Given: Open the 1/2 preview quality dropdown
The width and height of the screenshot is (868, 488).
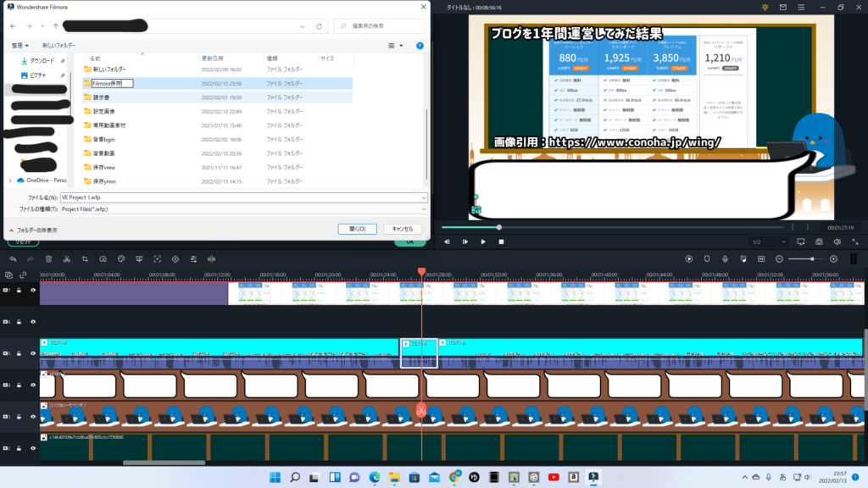Looking at the screenshot, I should (x=769, y=241).
